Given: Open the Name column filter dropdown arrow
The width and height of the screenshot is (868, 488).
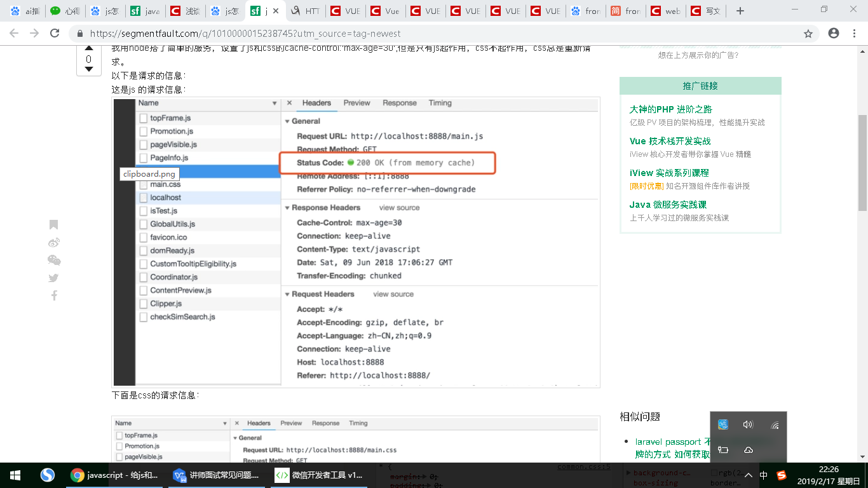Looking at the screenshot, I should [x=275, y=103].
